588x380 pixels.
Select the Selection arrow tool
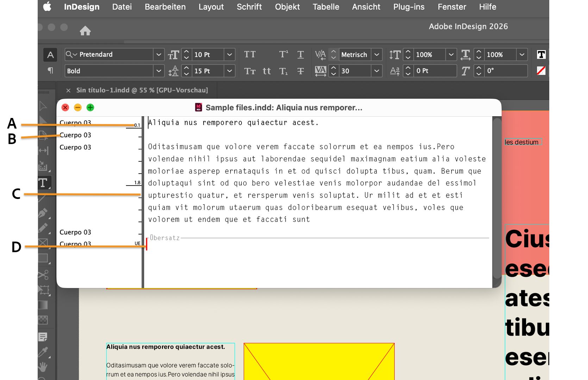coord(43,106)
